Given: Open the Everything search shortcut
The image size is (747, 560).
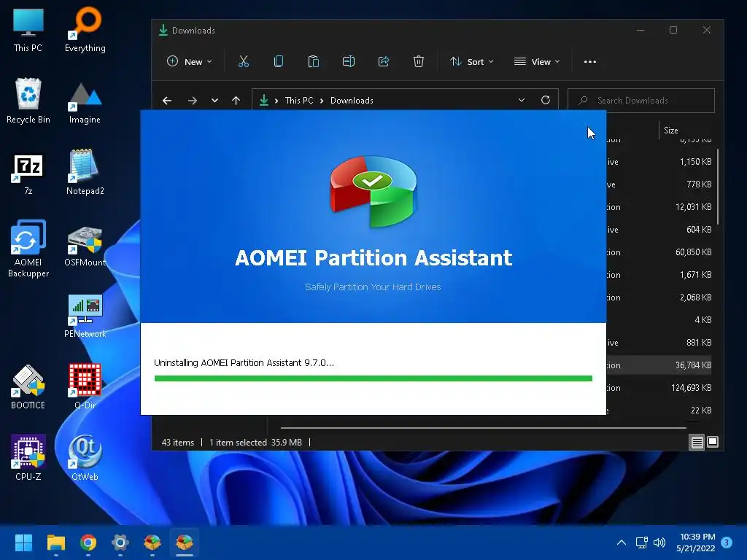Looking at the screenshot, I should 85,29.
